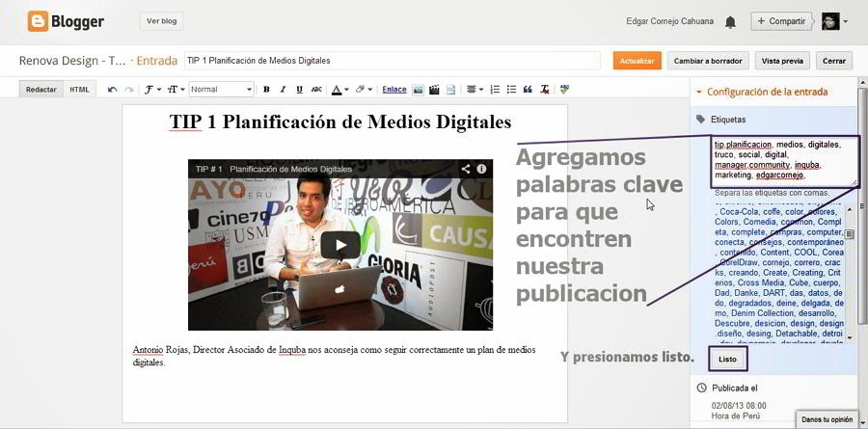Switch to the HTML editor tab

point(79,89)
